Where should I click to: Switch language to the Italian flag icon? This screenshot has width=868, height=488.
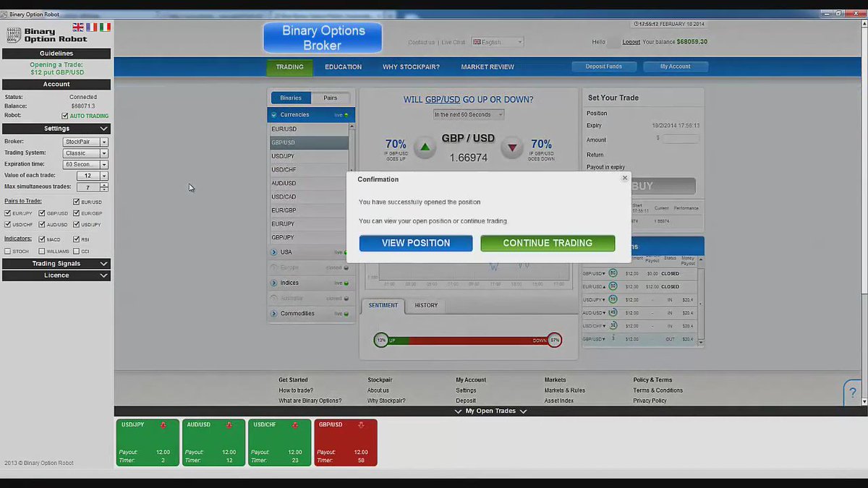(106, 27)
